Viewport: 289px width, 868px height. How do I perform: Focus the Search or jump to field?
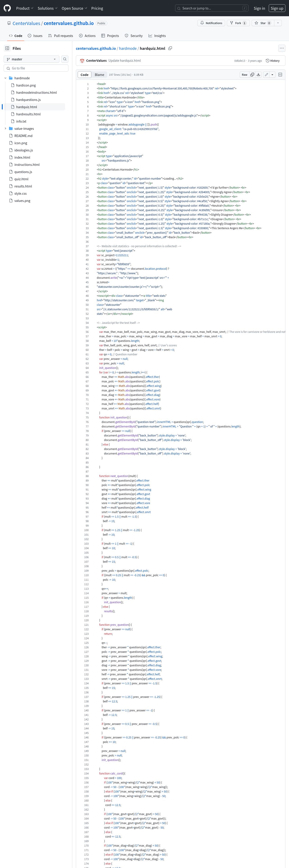click(212, 8)
